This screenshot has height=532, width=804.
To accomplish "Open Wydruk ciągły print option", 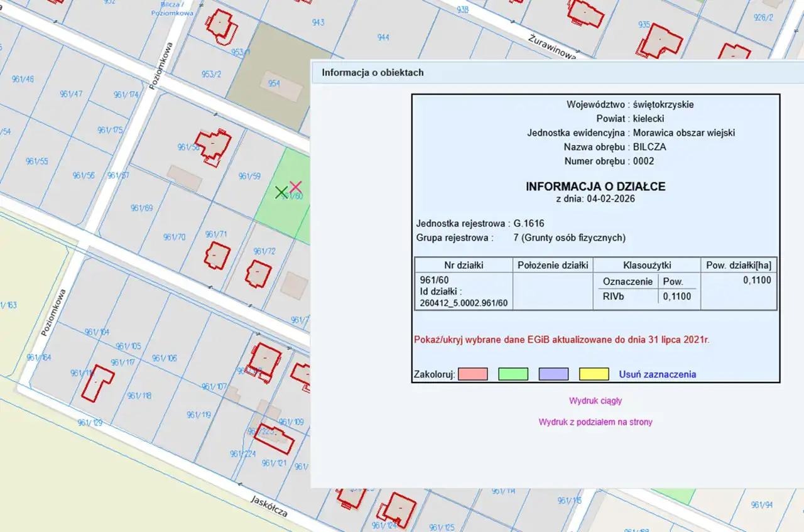I will pyautogui.click(x=595, y=401).
